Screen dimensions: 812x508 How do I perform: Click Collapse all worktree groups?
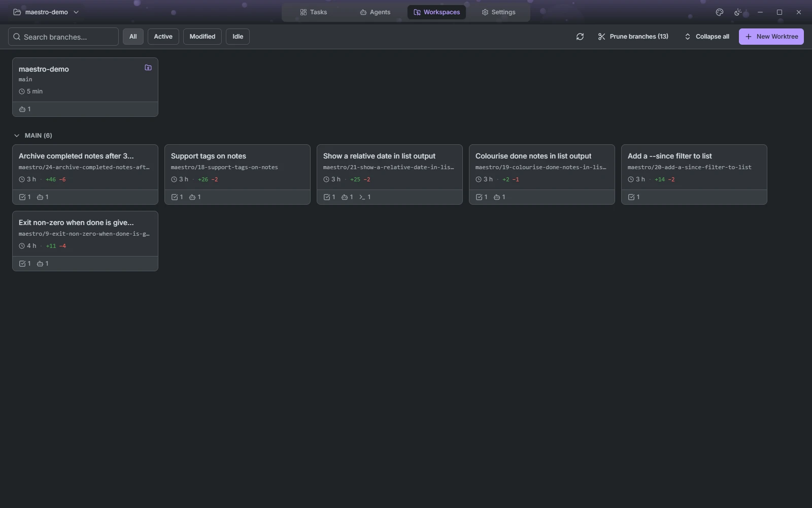(707, 37)
